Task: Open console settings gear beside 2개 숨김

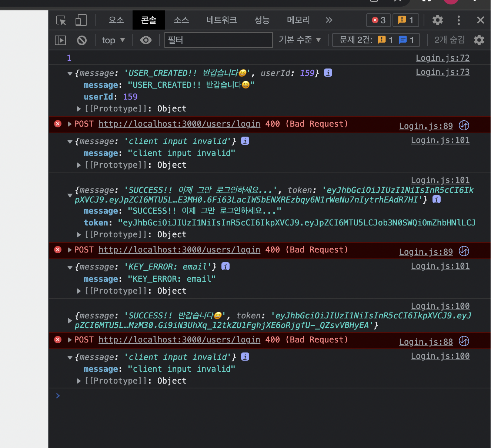Action: pyautogui.click(x=479, y=40)
